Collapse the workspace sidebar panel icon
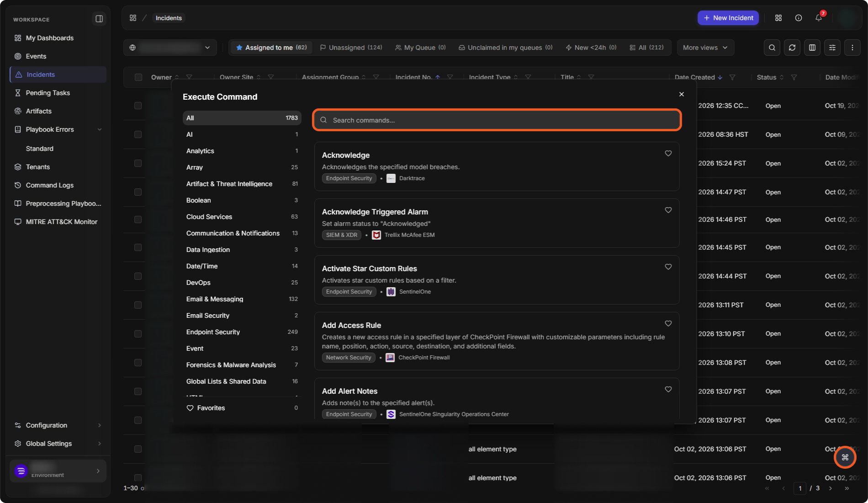This screenshot has height=503, width=868. (x=99, y=19)
